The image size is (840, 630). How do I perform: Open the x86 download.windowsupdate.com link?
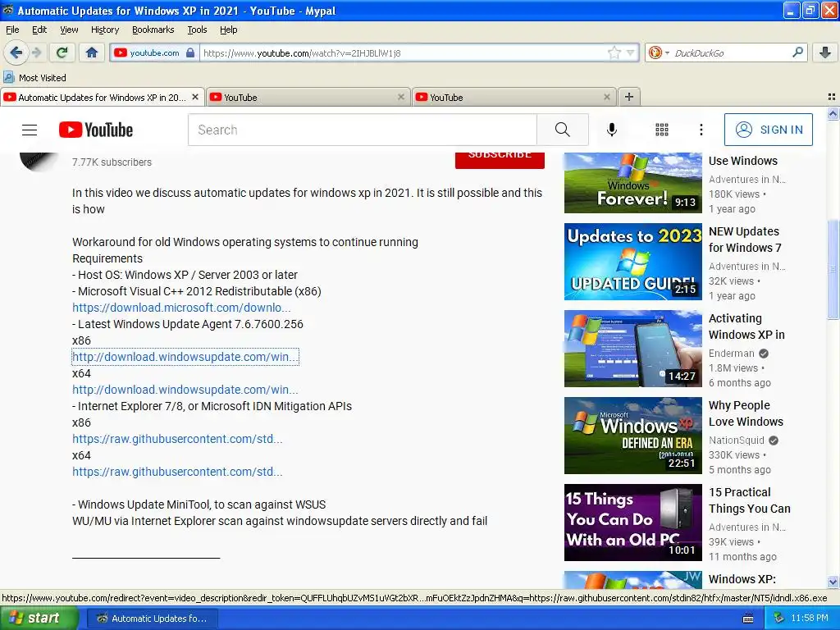point(185,357)
